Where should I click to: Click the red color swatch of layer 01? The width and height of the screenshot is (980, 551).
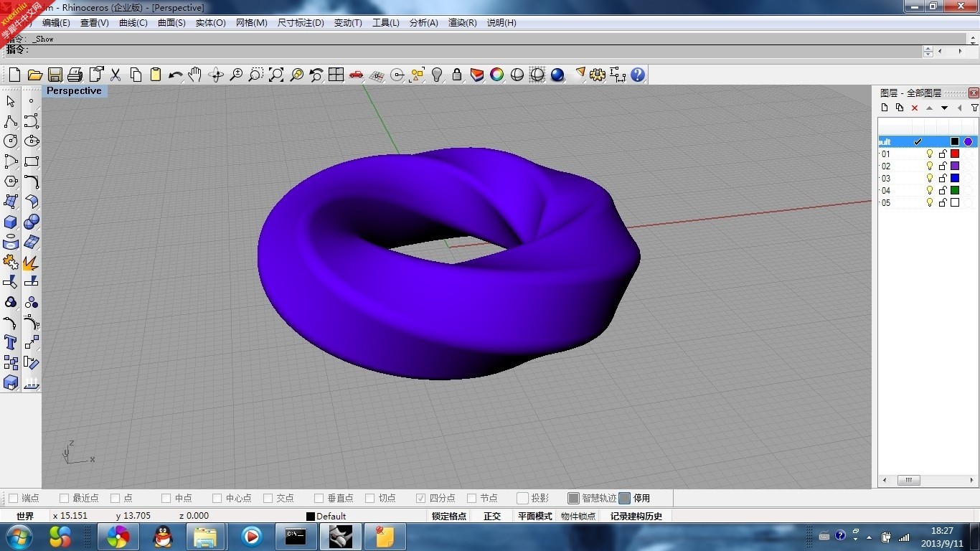tap(955, 154)
